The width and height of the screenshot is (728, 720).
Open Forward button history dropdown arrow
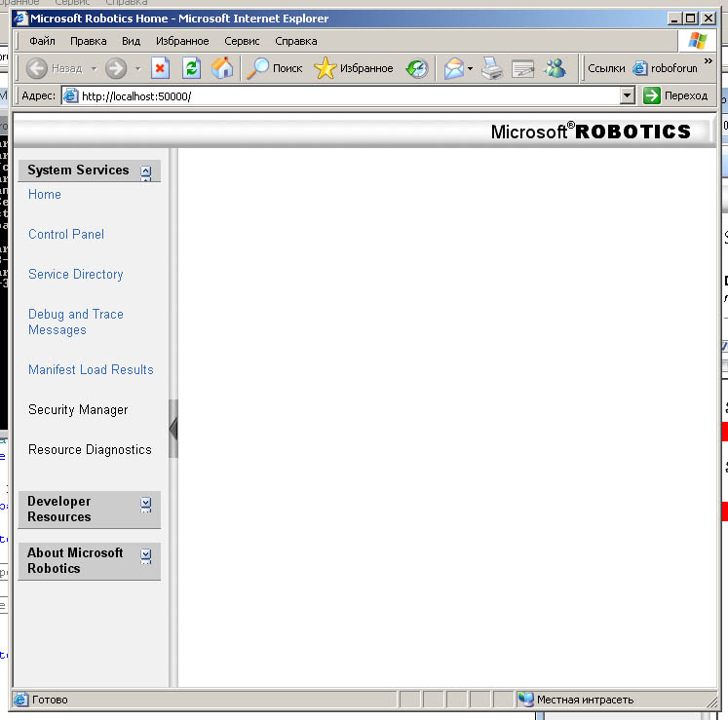pos(137,69)
